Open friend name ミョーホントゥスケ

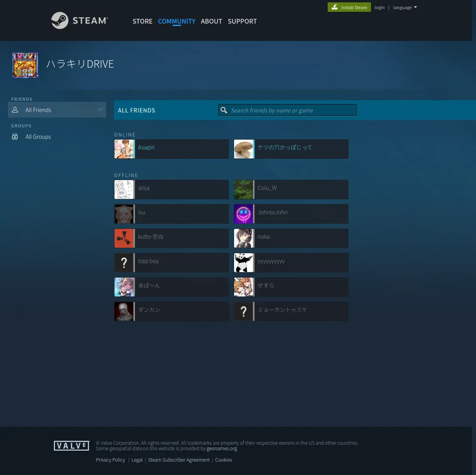tap(282, 309)
